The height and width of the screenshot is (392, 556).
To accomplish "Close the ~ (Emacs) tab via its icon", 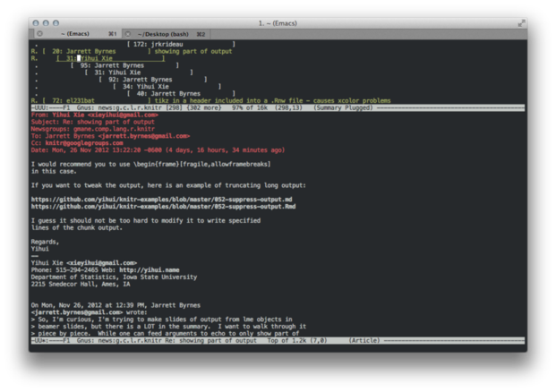I will click(40, 34).
